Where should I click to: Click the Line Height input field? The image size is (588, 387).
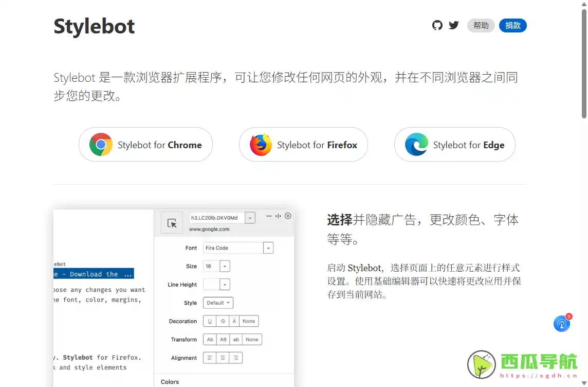click(211, 285)
